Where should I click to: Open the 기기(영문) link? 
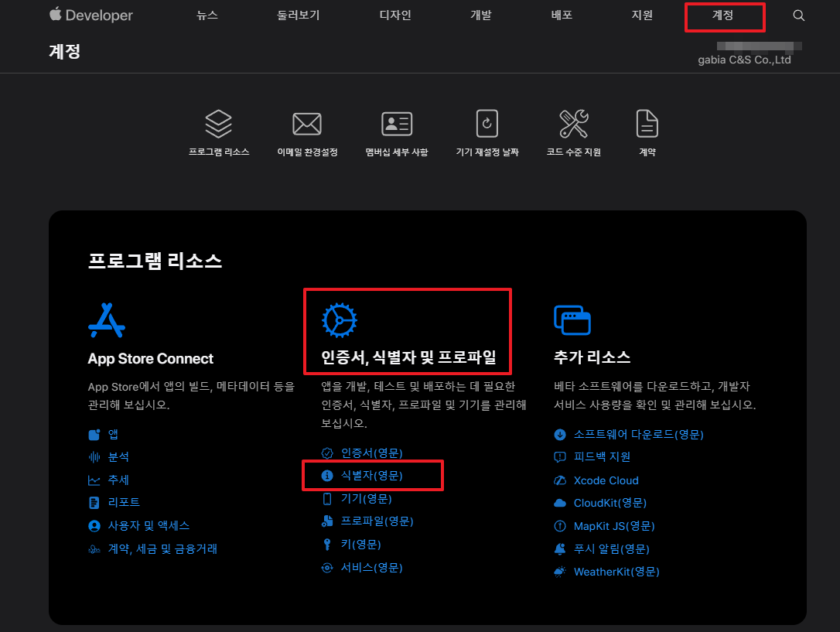pos(367,499)
